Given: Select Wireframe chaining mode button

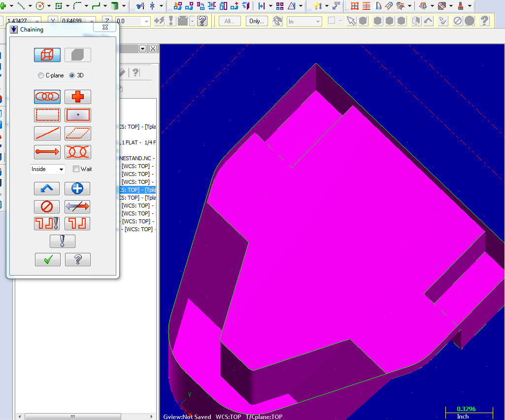Looking at the screenshot, I should click(47, 55).
